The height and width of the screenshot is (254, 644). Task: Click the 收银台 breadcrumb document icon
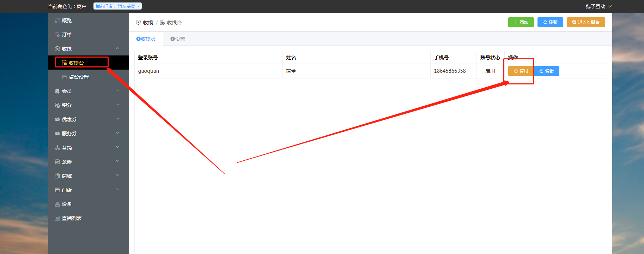[x=162, y=22]
